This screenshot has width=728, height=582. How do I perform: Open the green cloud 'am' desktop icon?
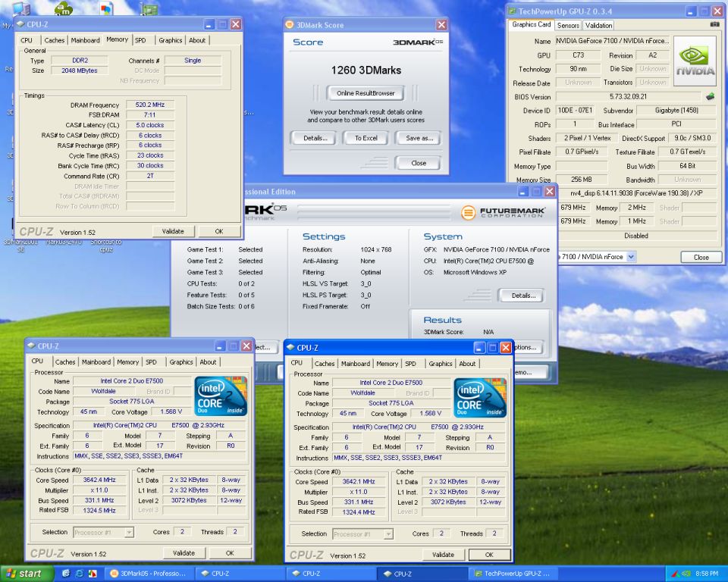click(64, 8)
